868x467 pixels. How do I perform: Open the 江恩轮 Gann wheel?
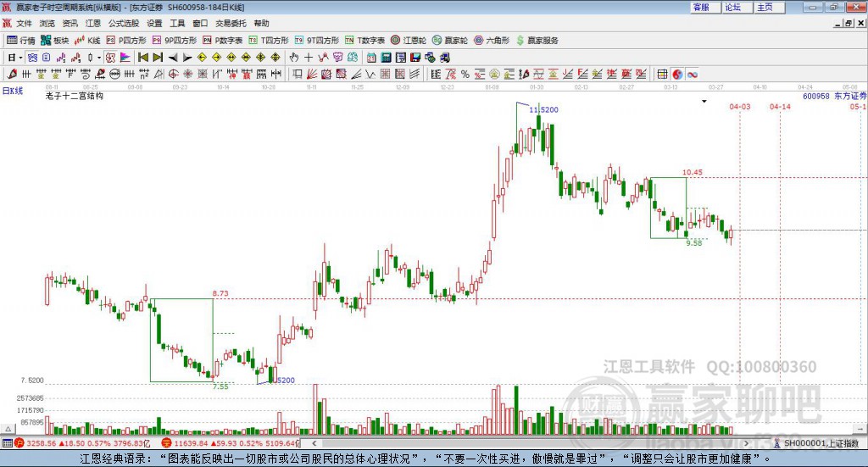(409, 41)
